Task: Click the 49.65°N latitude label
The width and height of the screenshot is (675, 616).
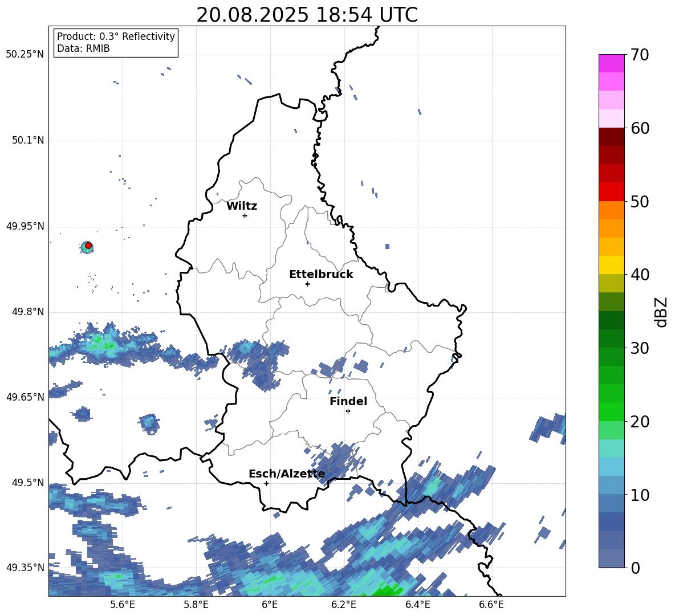Action: pos(25,397)
